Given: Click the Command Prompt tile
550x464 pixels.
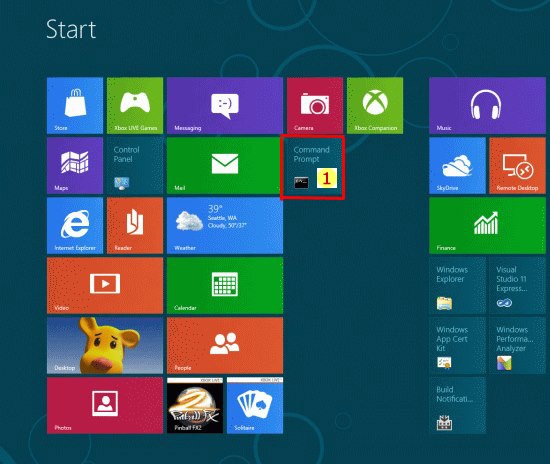Looking at the screenshot, I should pos(313,168).
